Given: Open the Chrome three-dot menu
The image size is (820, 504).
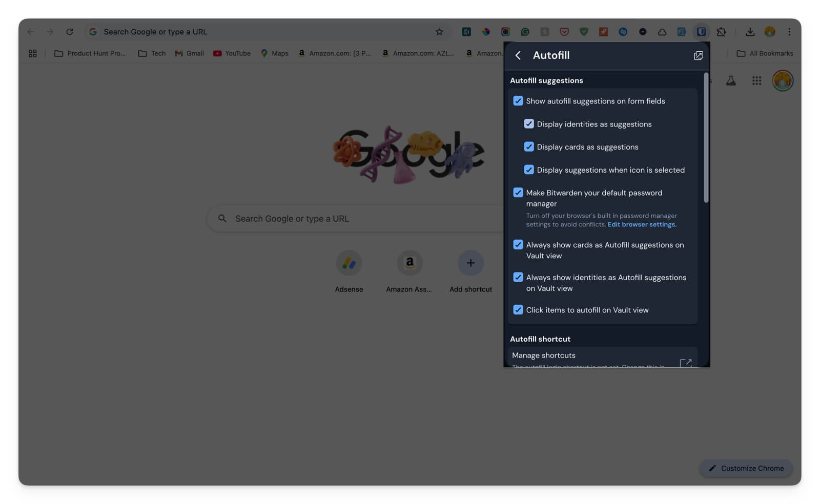Looking at the screenshot, I should tap(789, 32).
